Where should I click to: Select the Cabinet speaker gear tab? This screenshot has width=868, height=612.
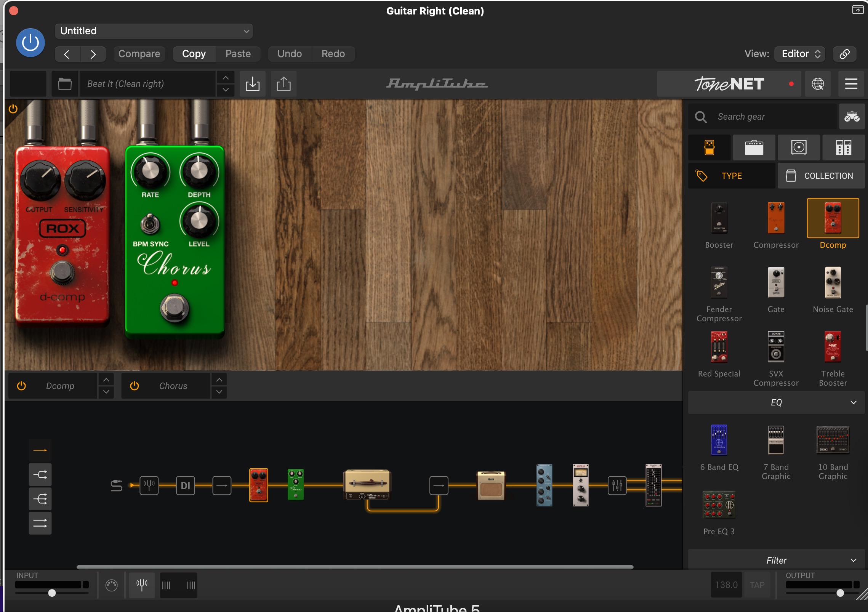click(799, 147)
